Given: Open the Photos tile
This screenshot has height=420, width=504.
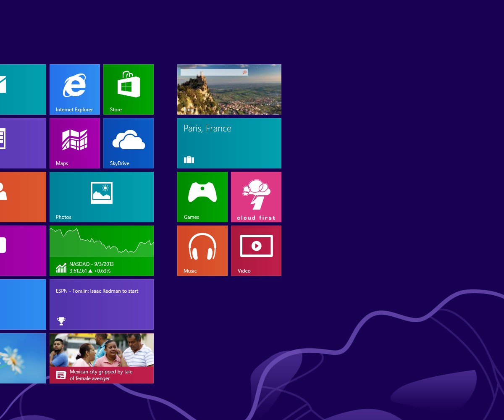Looking at the screenshot, I should coord(102,197).
